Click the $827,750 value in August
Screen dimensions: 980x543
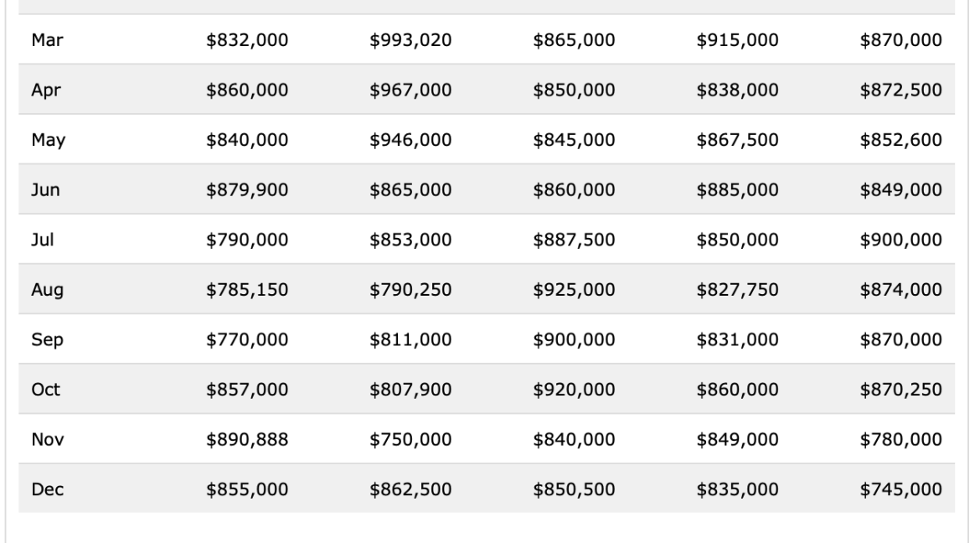pos(737,289)
